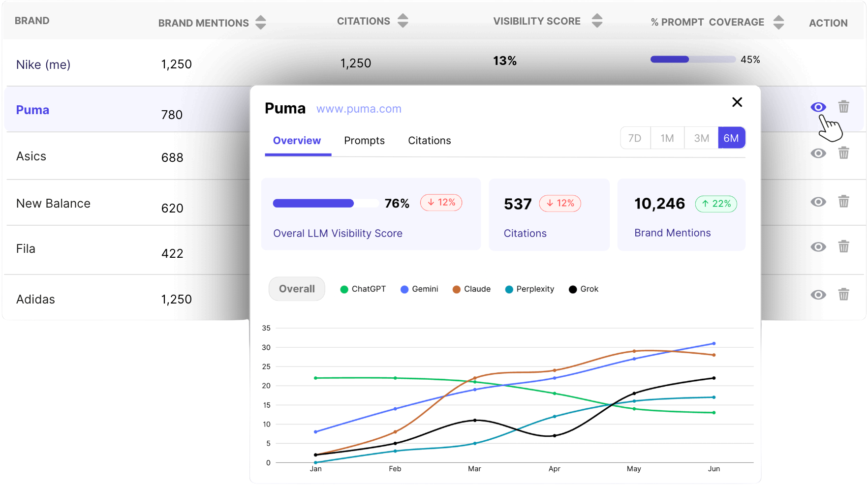Select the Puma brand name

point(32,110)
